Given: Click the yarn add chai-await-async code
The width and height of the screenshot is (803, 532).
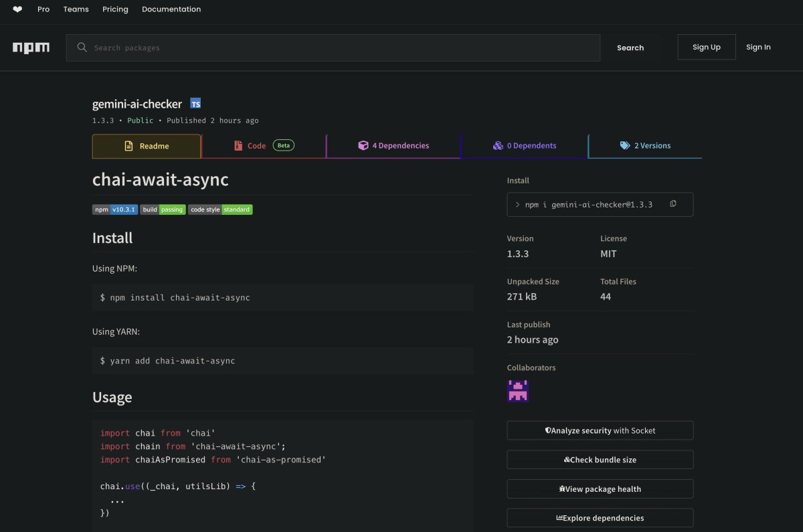Looking at the screenshot, I should coord(168,361).
